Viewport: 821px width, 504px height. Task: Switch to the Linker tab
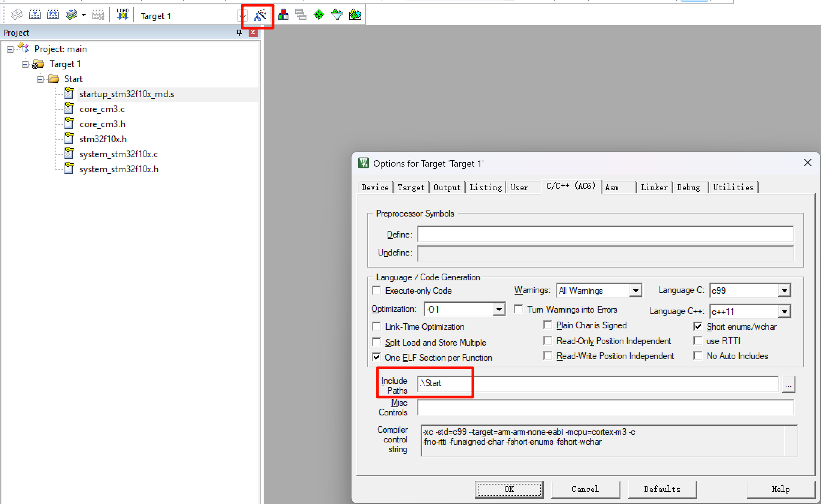click(x=654, y=187)
